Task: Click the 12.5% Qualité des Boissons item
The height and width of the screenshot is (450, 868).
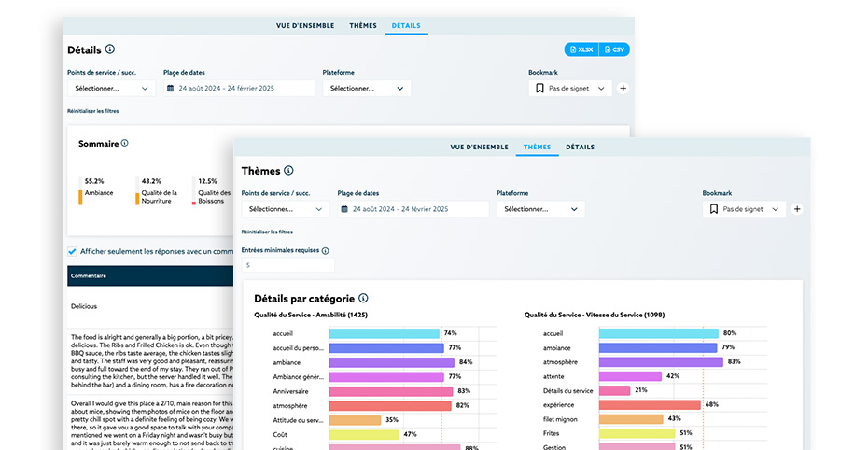Action: pyautogui.click(x=212, y=191)
